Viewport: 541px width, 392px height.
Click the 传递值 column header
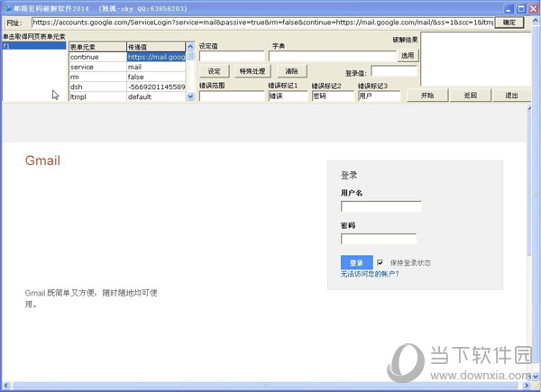click(156, 47)
